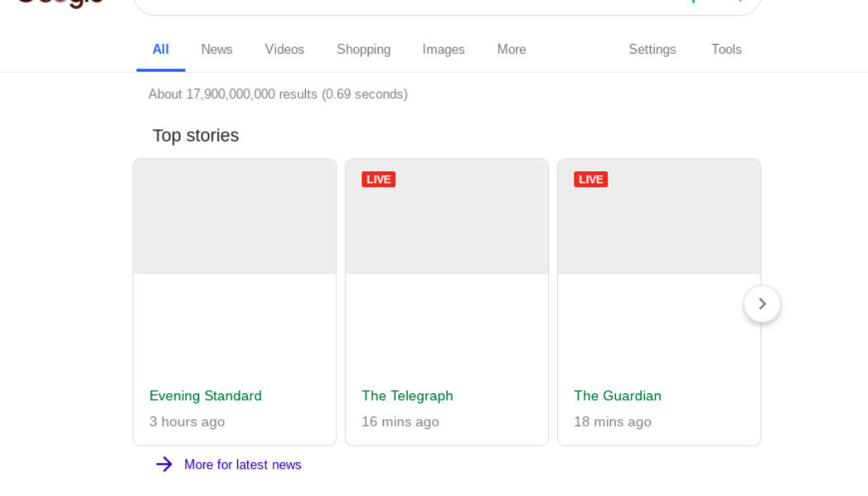Open The Telegraph live story image
This screenshot has width=868, height=496.
pyautogui.click(x=446, y=225)
